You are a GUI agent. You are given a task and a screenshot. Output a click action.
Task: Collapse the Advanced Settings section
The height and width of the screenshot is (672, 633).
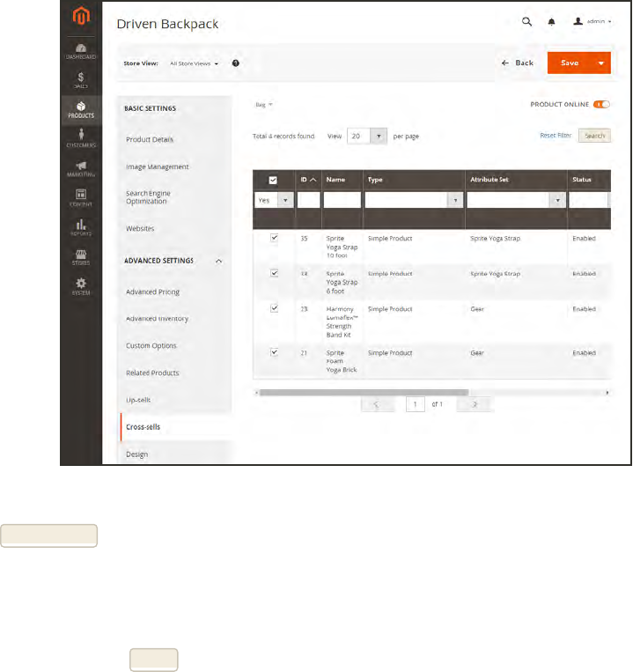219,261
